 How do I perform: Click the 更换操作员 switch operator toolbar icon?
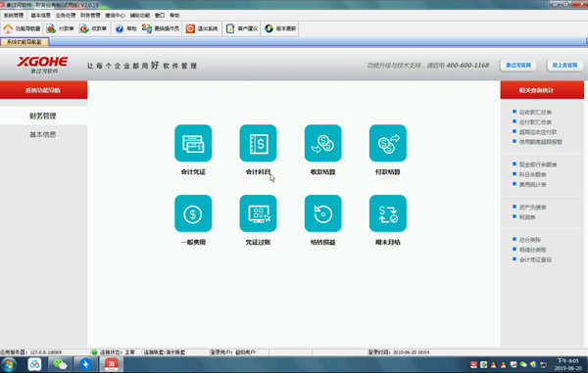pos(161,28)
